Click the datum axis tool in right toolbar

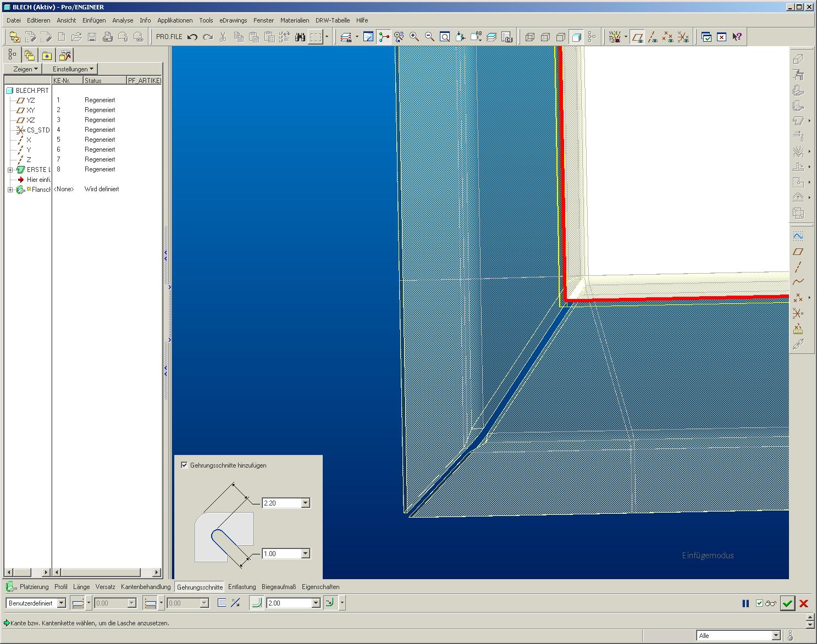coord(798,267)
